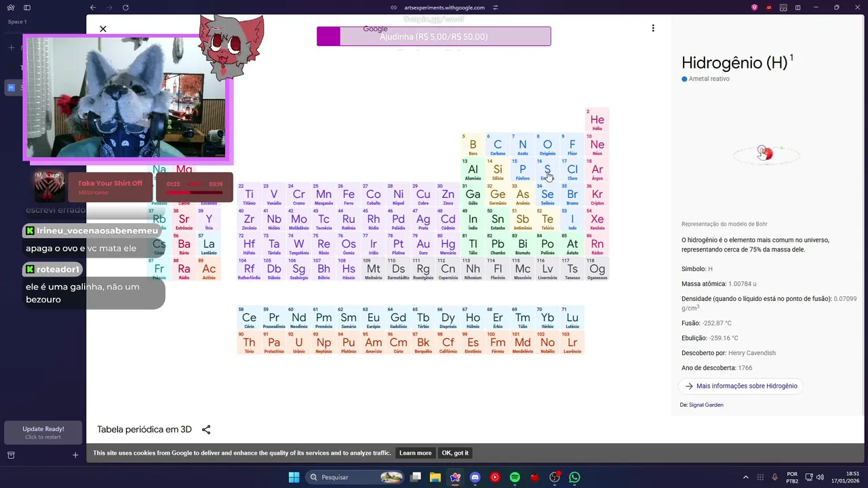868x488 pixels.
Task: Open the pink shield extension icon
Action: (x=755, y=7)
